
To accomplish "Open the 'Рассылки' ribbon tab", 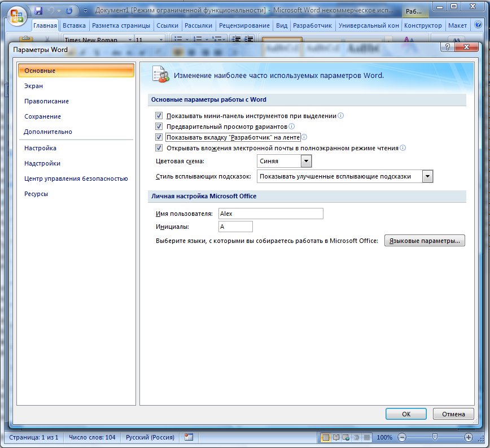I will point(198,25).
